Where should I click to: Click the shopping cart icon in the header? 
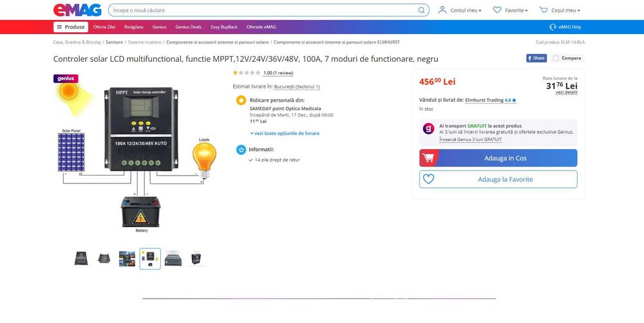coord(544,10)
